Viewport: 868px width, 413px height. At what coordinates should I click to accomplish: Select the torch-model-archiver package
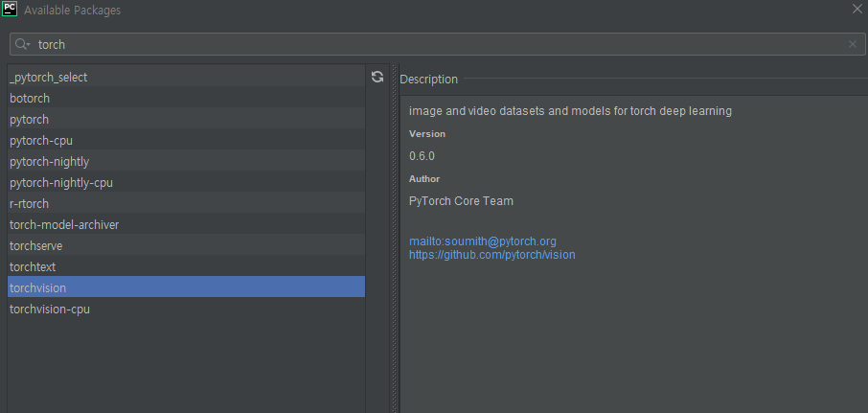point(186,225)
